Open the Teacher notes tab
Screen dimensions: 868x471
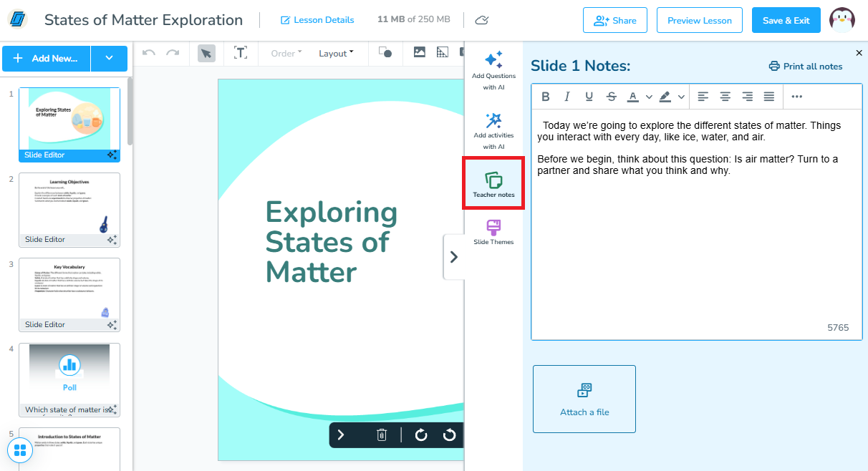[x=493, y=184]
